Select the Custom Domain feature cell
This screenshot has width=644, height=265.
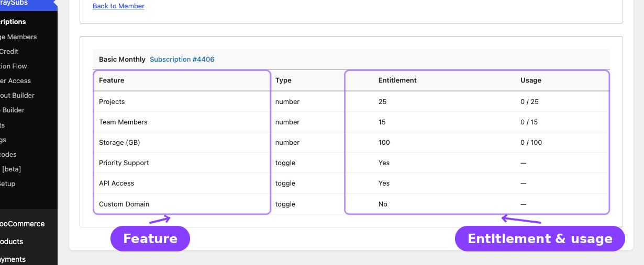point(124,204)
